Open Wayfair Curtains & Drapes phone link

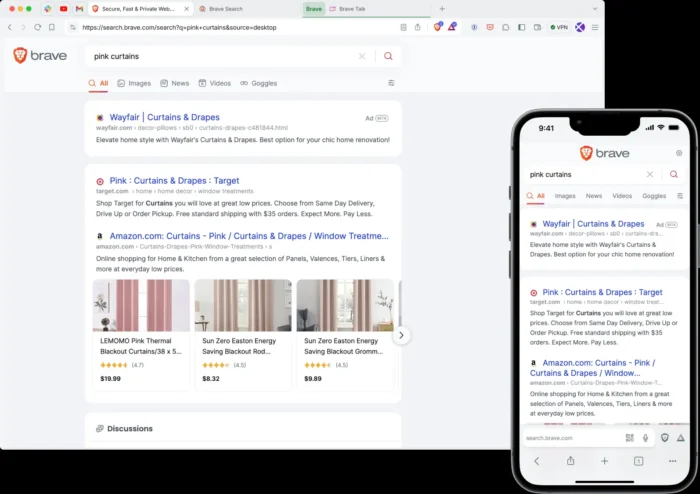593,224
